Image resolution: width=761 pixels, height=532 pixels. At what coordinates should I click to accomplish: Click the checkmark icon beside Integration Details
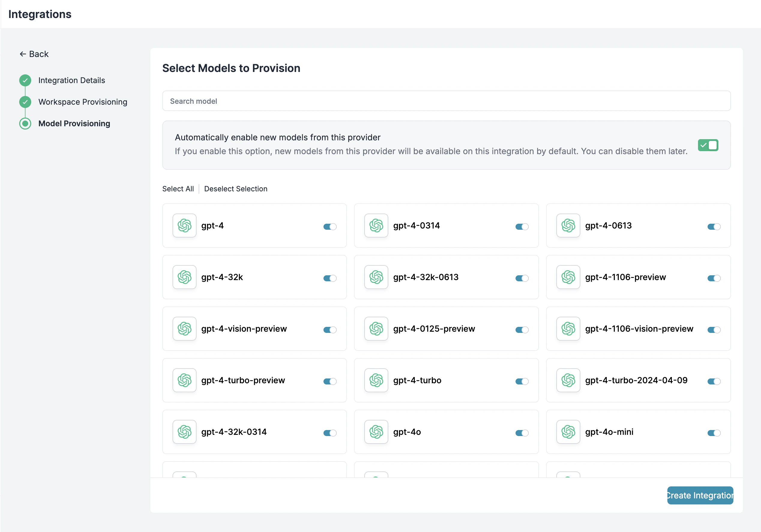coord(25,80)
